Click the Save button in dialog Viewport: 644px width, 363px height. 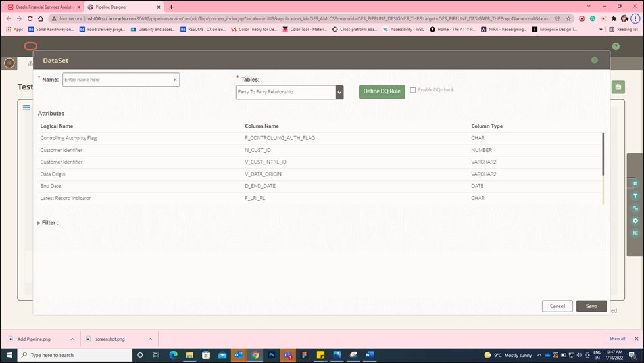pyautogui.click(x=591, y=306)
